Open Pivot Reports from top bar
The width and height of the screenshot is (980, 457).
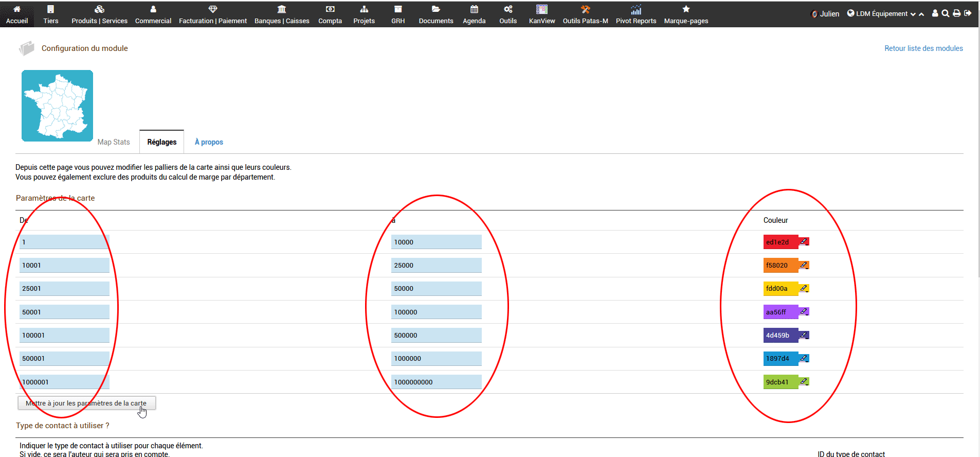pyautogui.click(x=636, y=14)
